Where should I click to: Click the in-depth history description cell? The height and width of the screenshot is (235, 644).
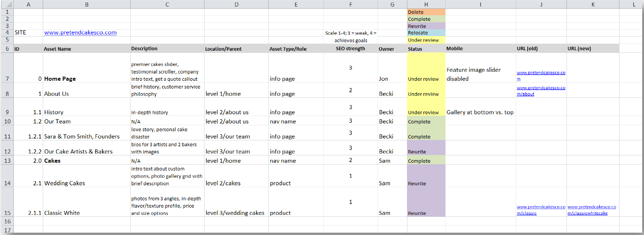pyautogui.click(x=167, y=107)
